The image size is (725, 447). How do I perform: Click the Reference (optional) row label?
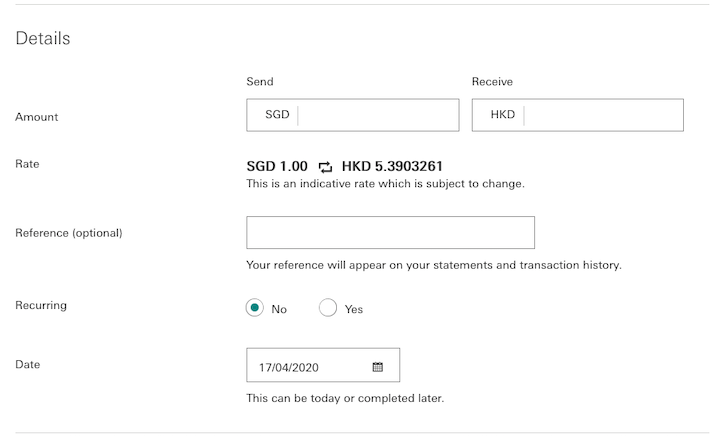(x=68, y=233)
